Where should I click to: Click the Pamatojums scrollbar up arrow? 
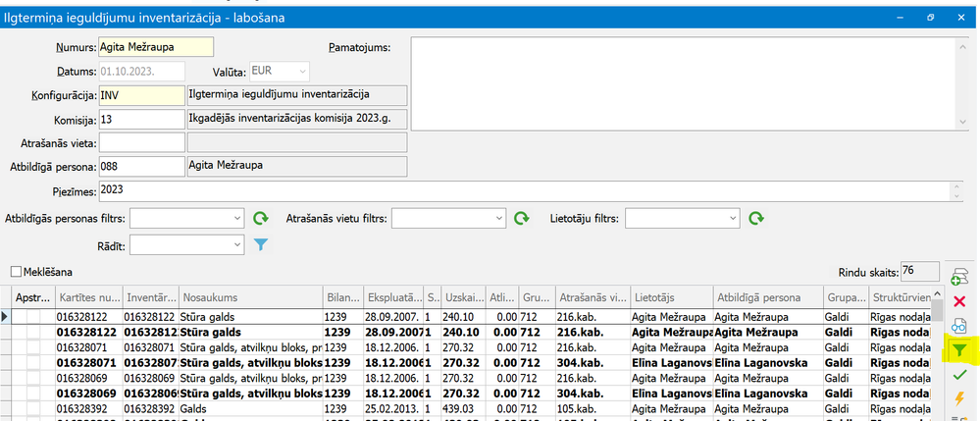[x=960, y=45]
